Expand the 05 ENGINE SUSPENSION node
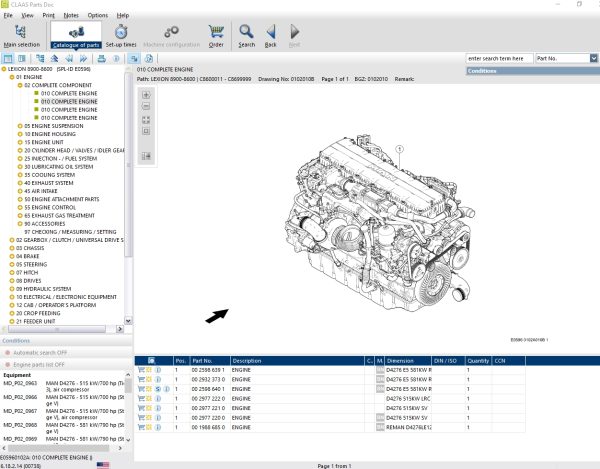This screenshot has height=469, width=600. point(19,125)
